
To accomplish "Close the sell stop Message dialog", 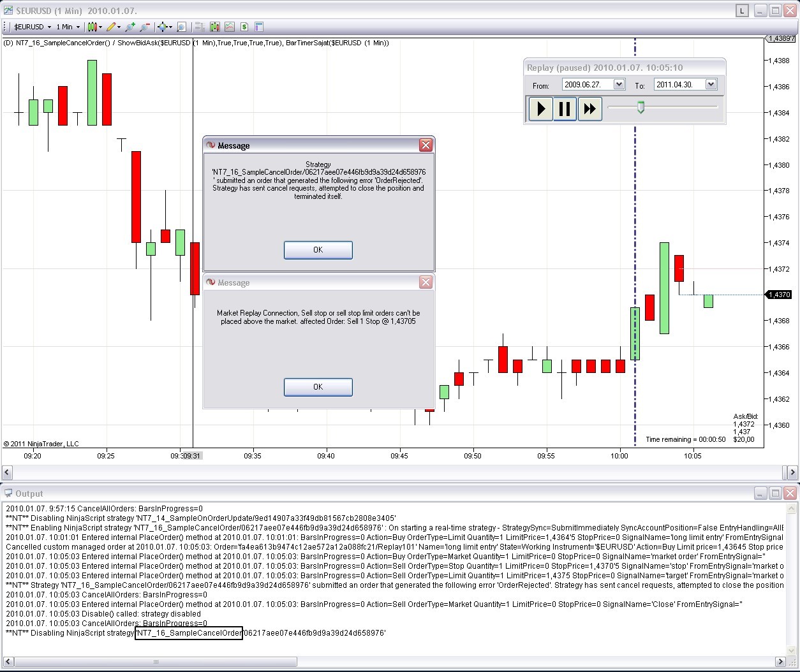I will coord(426,282).
